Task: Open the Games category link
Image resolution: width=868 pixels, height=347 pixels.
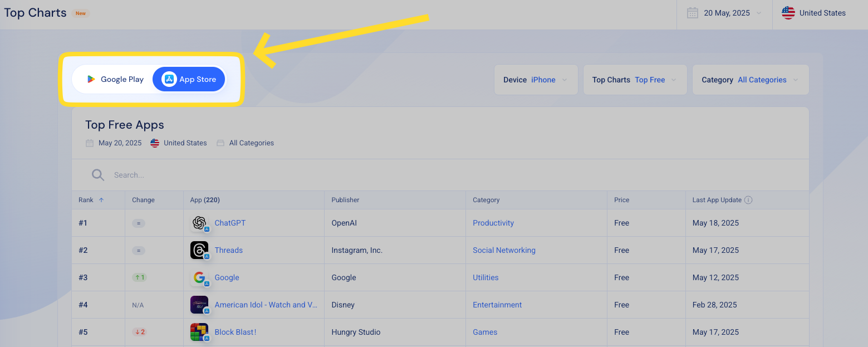Action: coord(485,332)
